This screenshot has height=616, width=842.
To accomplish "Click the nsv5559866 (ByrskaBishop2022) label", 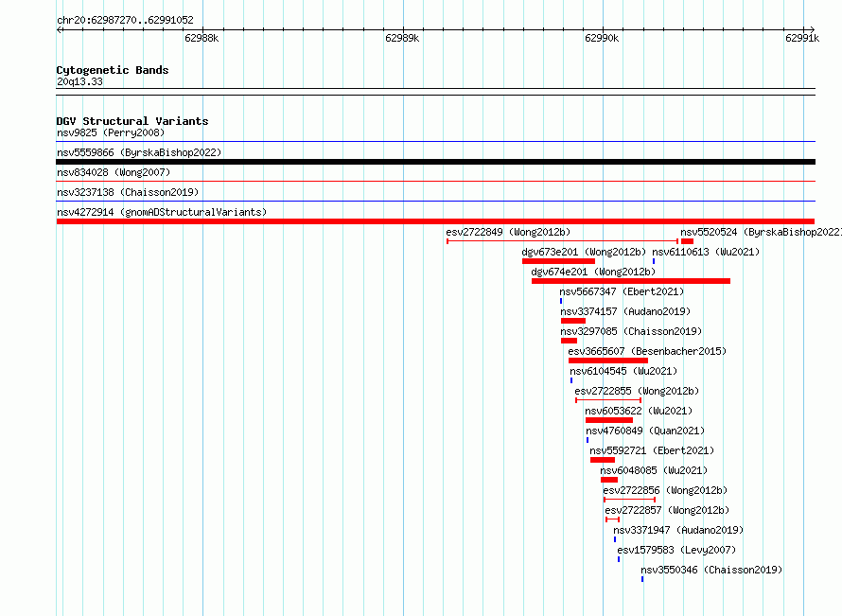I will click(139, 152).
